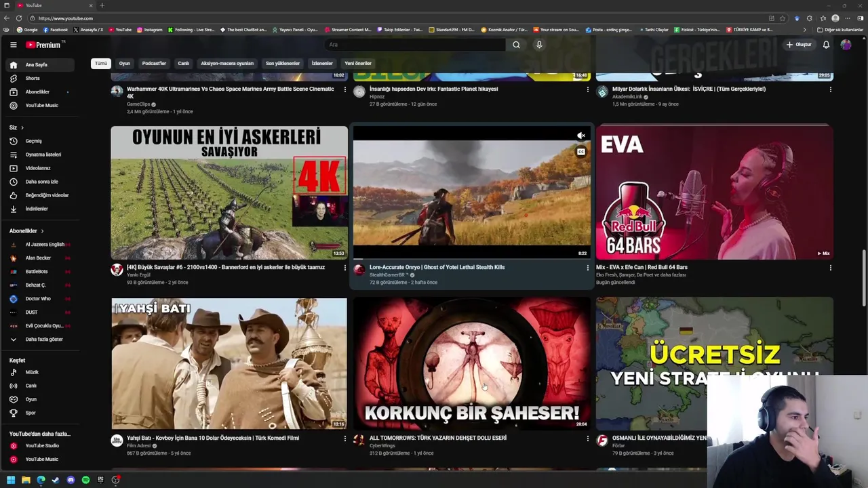The width and height of the screenshot is (868, 488).
Task: Click the Ara search input field
Action: tap(414, 45)
